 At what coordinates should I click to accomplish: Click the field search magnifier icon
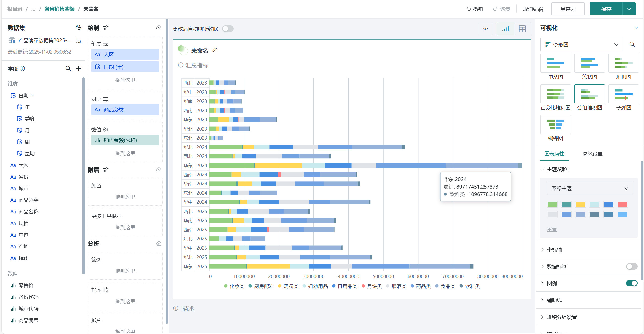click(x=68, y=68)
